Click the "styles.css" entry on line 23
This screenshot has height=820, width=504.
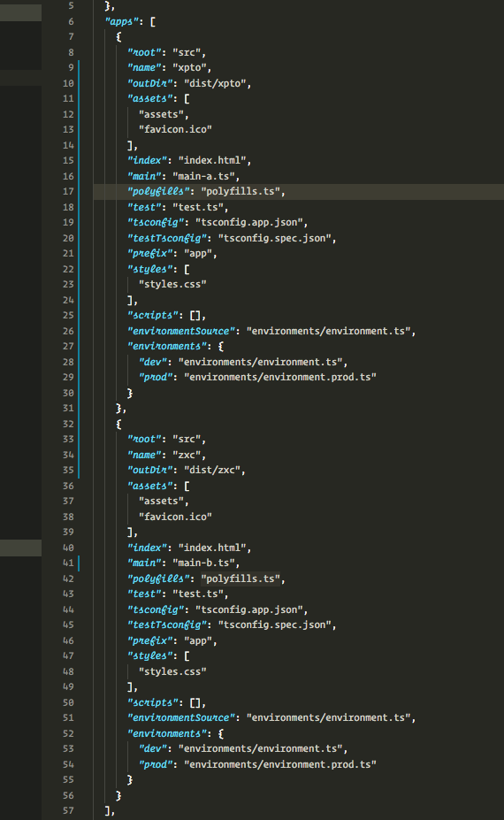click(172, 284)
